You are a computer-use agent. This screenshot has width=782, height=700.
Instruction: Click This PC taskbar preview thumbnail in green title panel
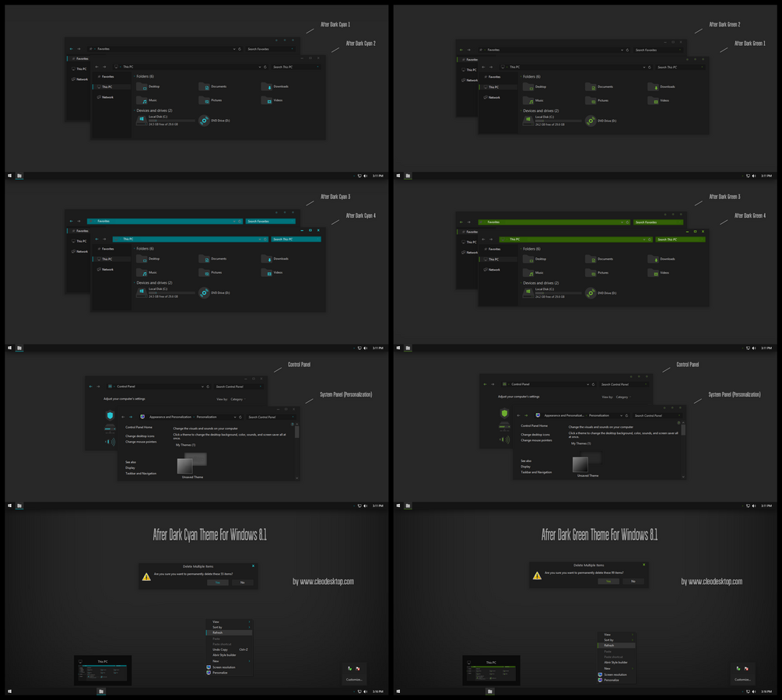coord(491,671)
